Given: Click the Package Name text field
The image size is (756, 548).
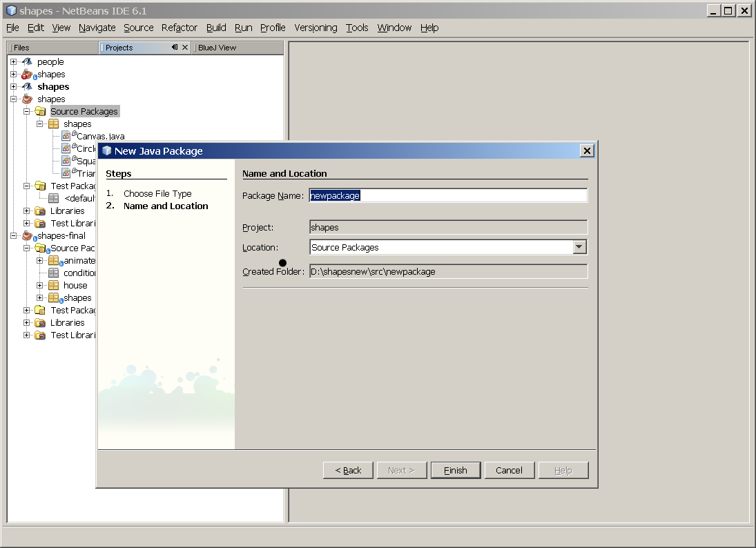Looking at the screenshot, I should [448, 195].
